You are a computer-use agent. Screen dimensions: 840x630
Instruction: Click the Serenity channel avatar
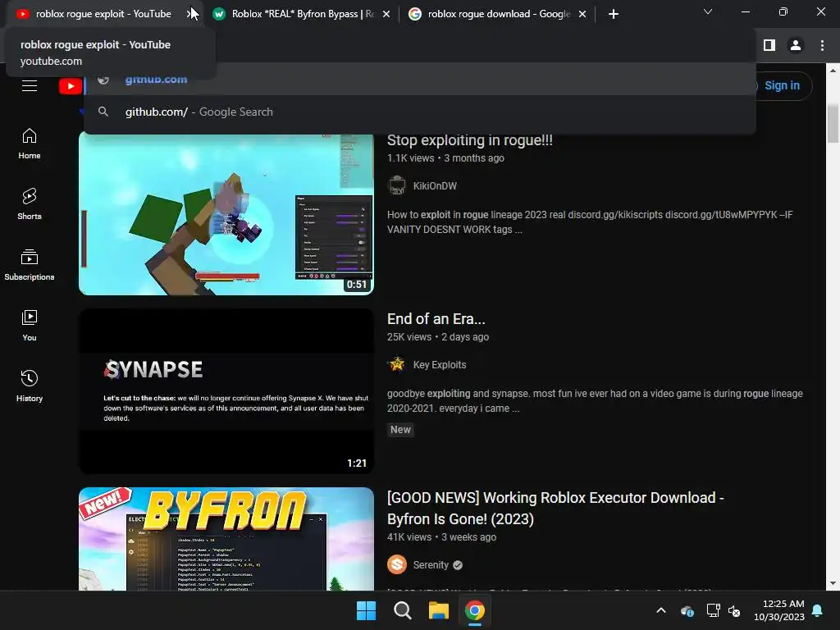396,564
